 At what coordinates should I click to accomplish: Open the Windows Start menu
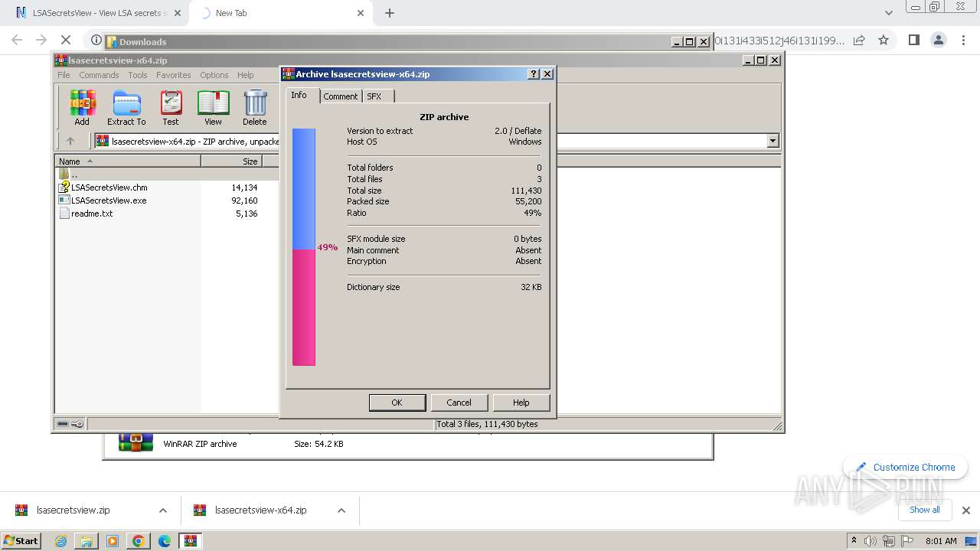coord(21,540)
